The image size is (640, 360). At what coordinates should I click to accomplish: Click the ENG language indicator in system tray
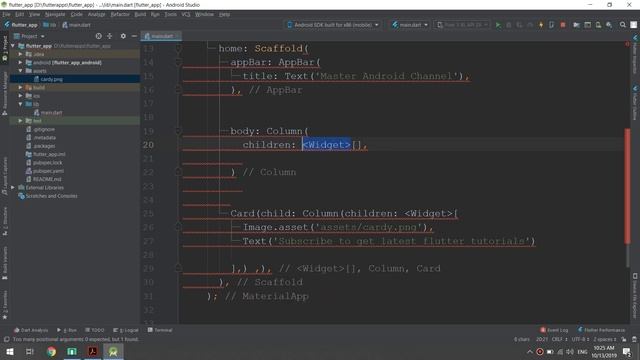point(582,351)
